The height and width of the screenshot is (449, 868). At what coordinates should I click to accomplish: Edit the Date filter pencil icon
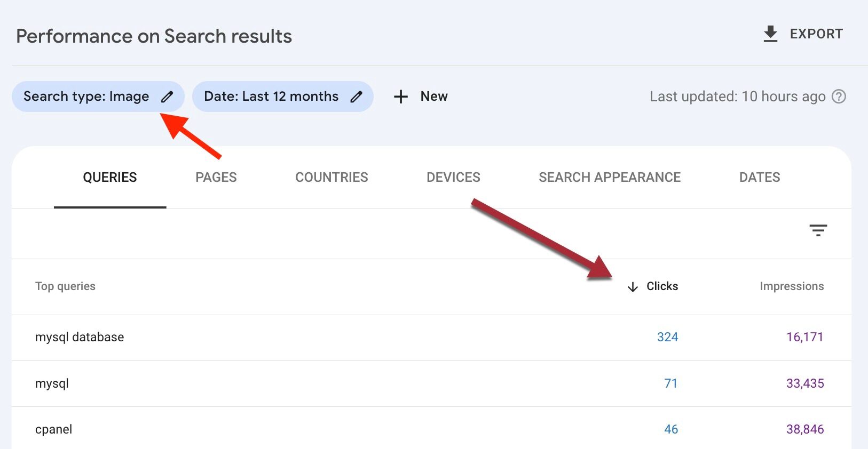point(356,97)
